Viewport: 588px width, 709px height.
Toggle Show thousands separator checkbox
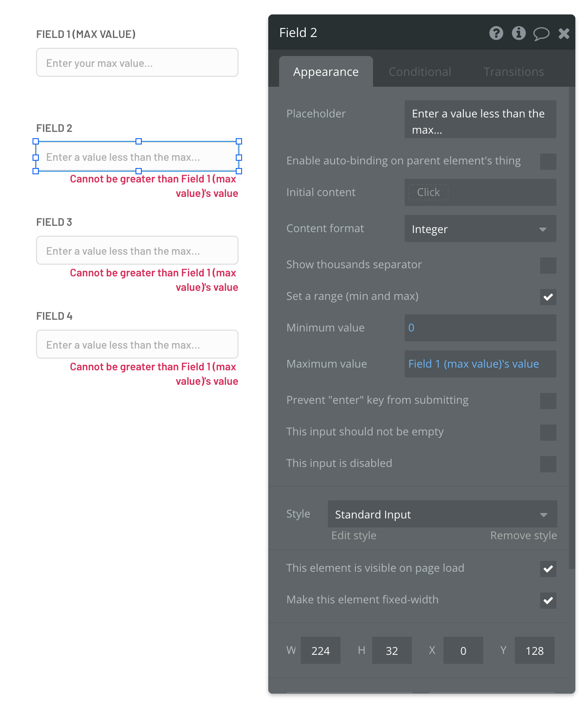coord(548,265)
